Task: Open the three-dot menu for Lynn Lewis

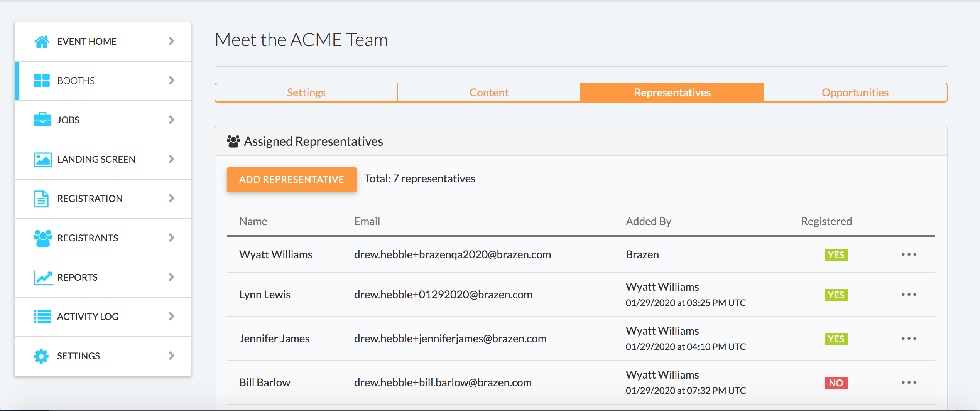Action: [909, 295]
